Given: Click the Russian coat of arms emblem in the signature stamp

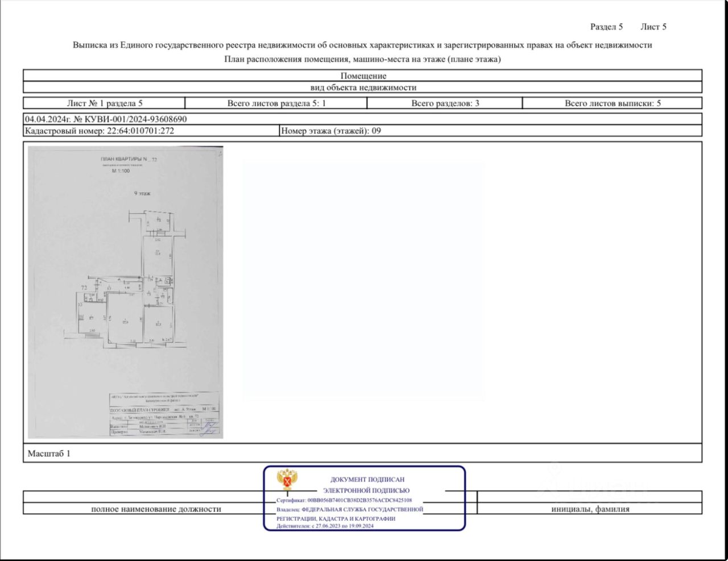Looking at the screenshot, I should [288, 480].
